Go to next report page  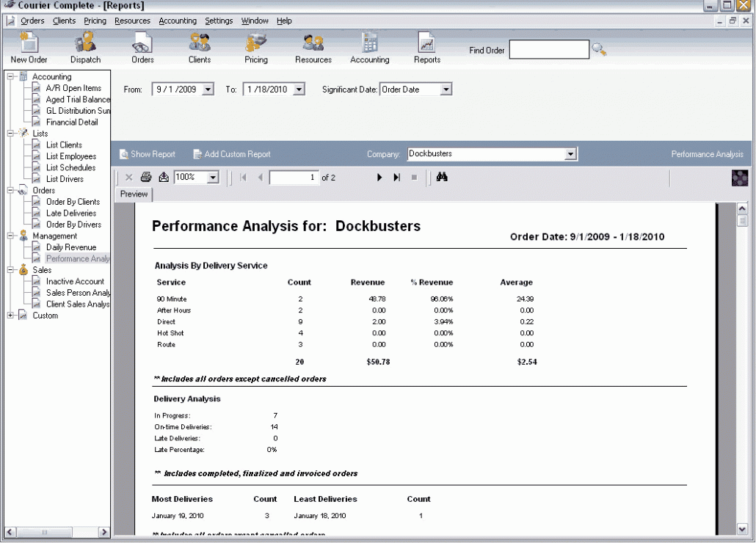[x=379, y=178]
